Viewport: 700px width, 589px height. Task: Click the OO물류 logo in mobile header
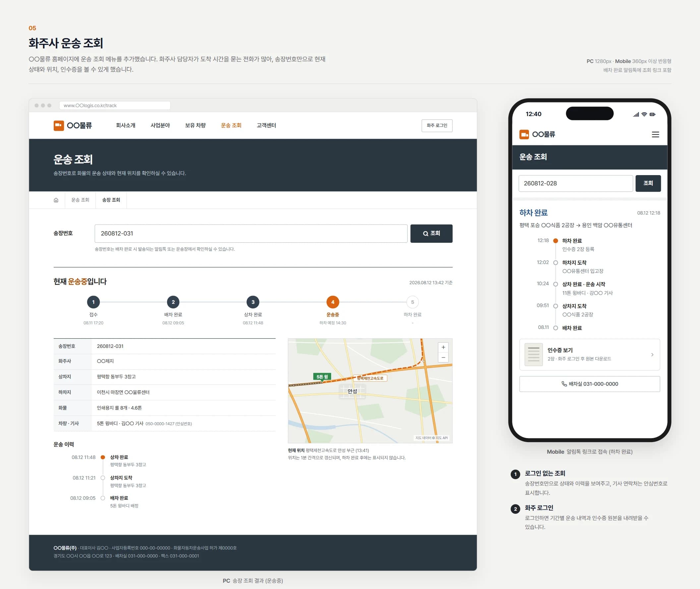pos(537,135)
